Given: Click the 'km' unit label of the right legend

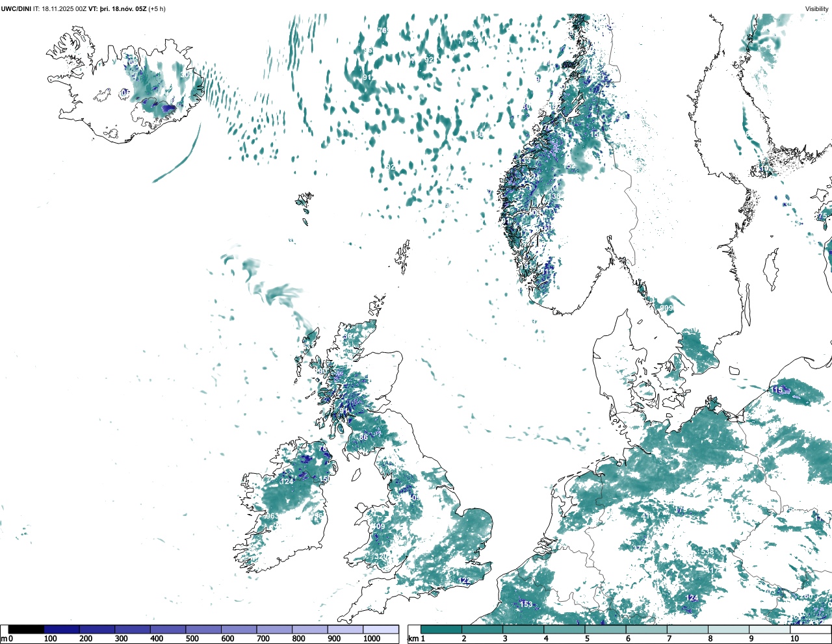Looking at the screenshot, I should click(x=413, y=639).
